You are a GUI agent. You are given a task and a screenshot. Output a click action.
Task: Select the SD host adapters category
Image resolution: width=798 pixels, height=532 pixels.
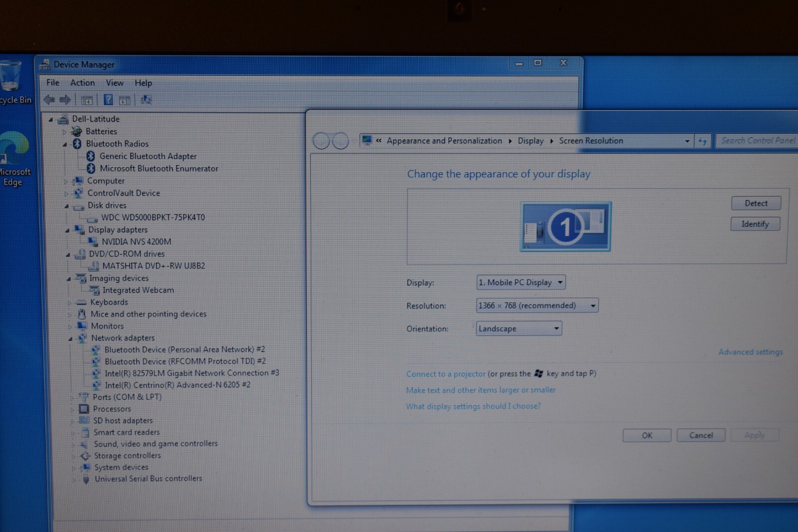pyautogui.click(x=123, y=421)
